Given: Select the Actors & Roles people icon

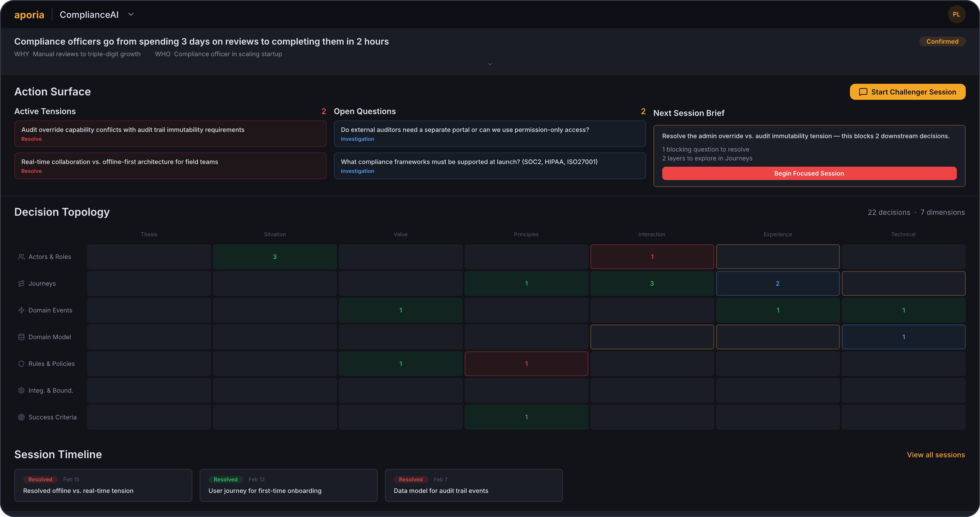Looking at the screenshot, I should (22, 257).
